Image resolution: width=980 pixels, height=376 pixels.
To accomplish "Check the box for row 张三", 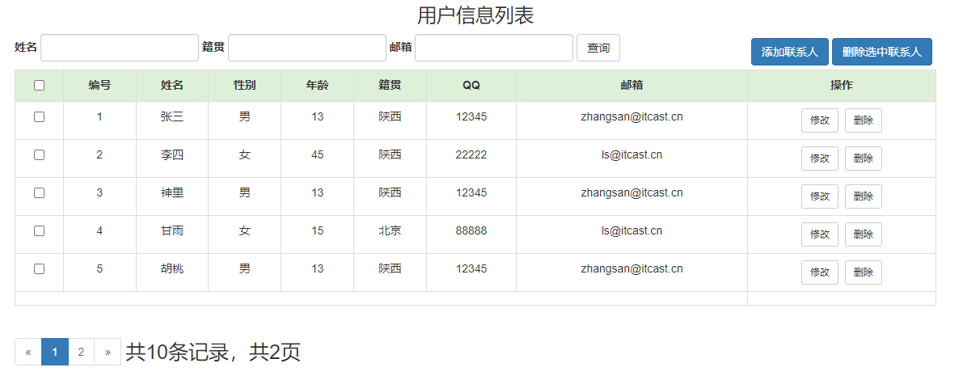I will tap(39, 116).
